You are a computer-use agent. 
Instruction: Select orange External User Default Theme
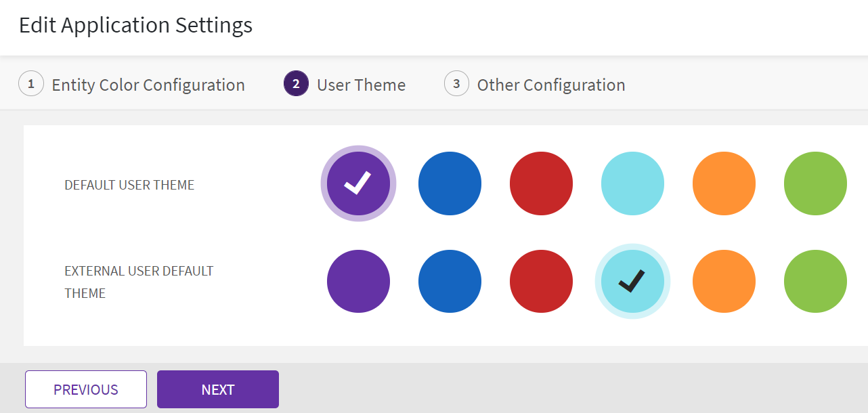point(724,281)
